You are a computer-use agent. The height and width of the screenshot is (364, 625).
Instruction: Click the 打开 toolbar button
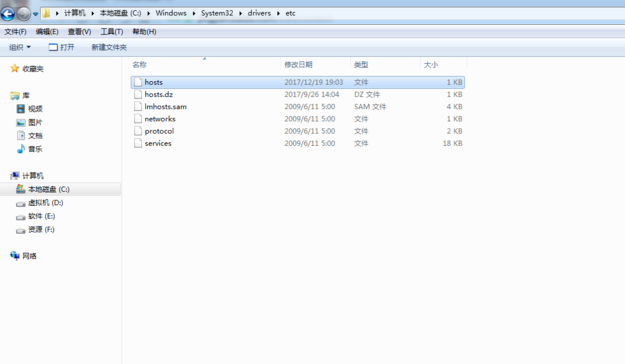tap(61, 47)
